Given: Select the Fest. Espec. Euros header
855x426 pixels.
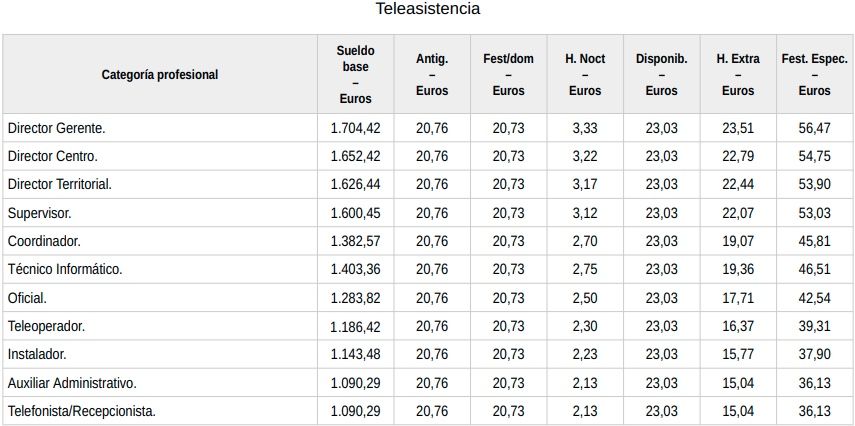Looking at the screenshot, I should [x=814, y=75].
